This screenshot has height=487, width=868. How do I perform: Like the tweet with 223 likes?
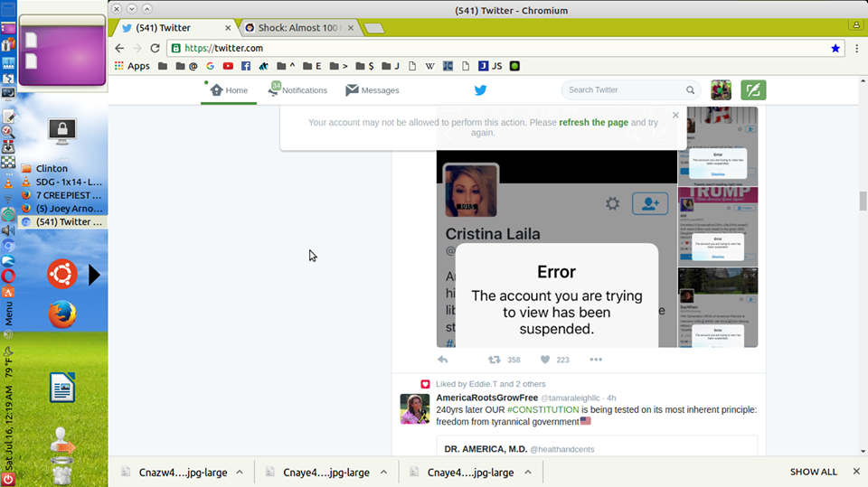coord(545,360)
